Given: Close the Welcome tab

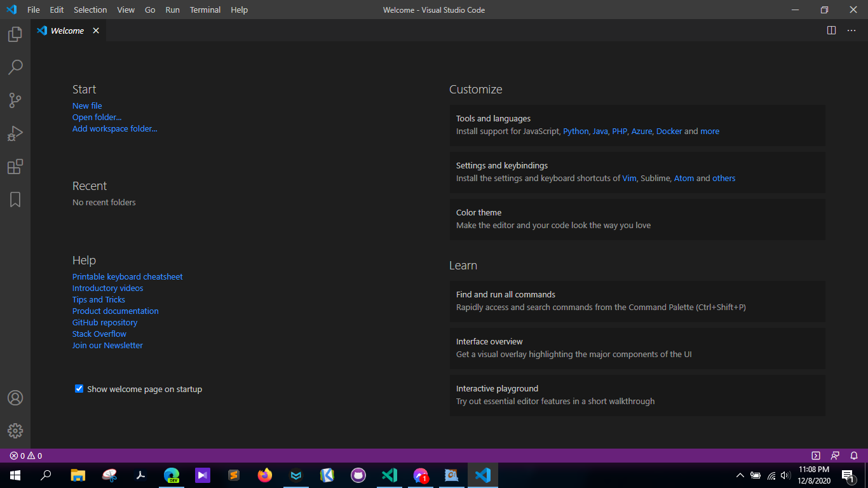Looking at the screenshot, I should 96,30.
